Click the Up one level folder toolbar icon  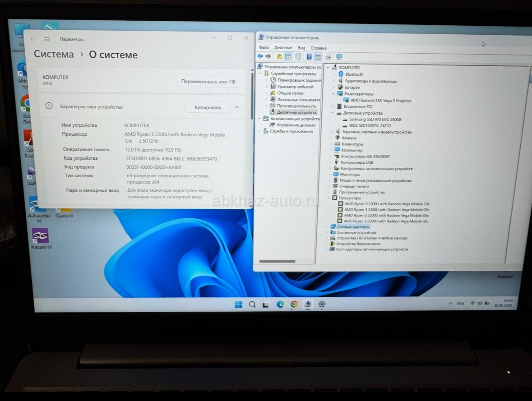[x=279, y=56]
